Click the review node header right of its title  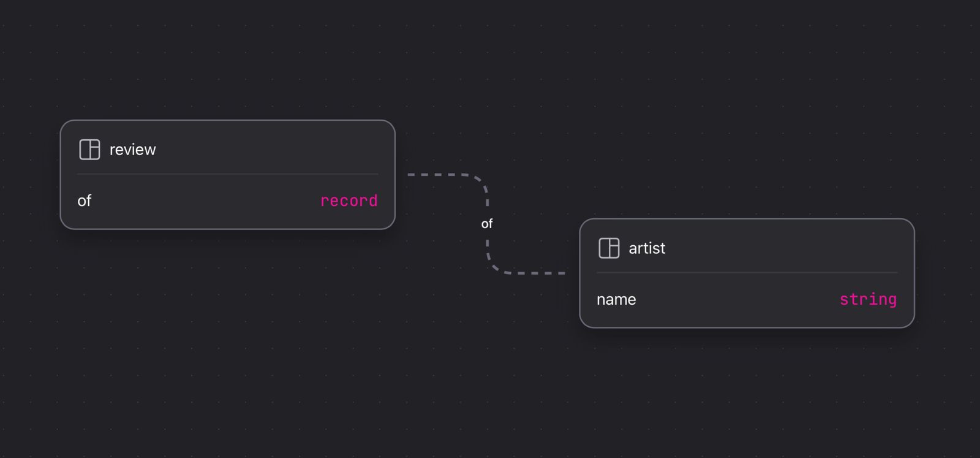(276, 150)
